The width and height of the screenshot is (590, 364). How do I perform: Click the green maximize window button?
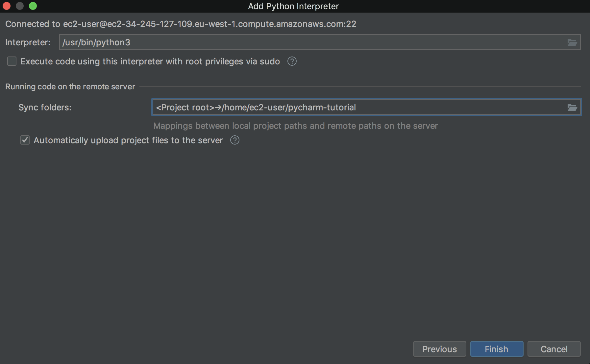33,6
